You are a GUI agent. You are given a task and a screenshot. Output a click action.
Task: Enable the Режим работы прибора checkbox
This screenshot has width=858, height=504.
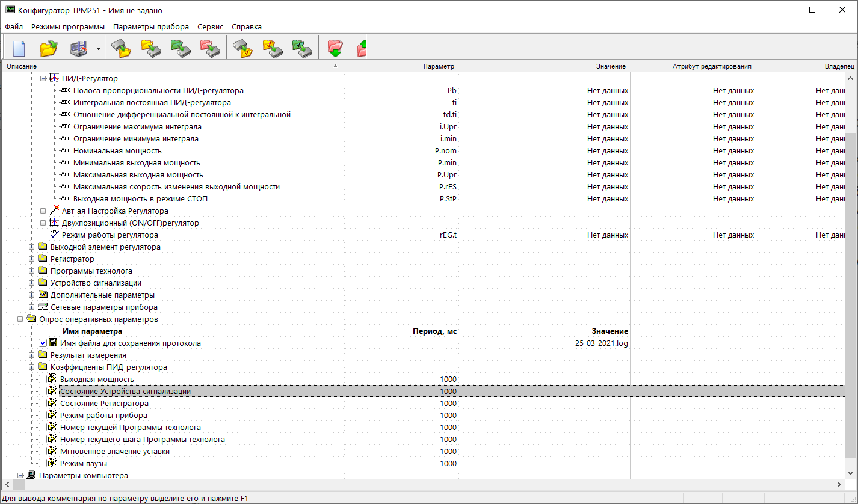(x=42, y=416)
